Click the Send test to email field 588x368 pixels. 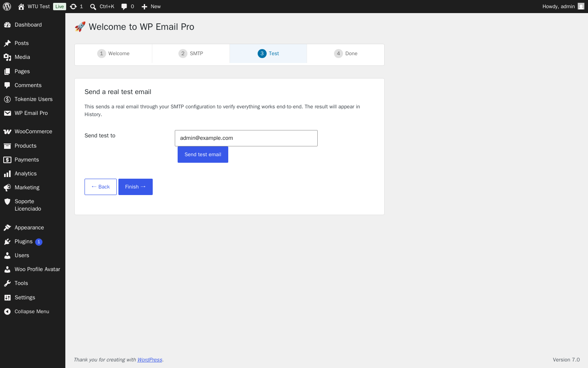pyautogui.click(x=246, y=138)
